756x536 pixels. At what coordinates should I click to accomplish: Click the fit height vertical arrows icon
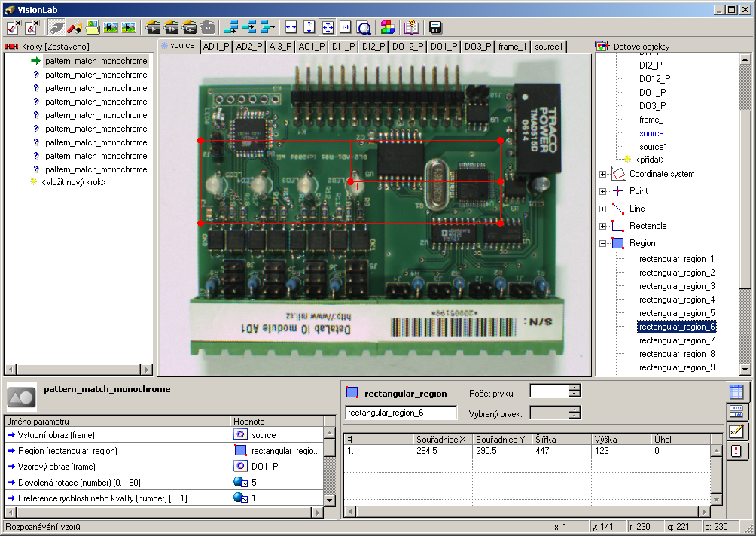pyautogui.click(x=309, y=27)
